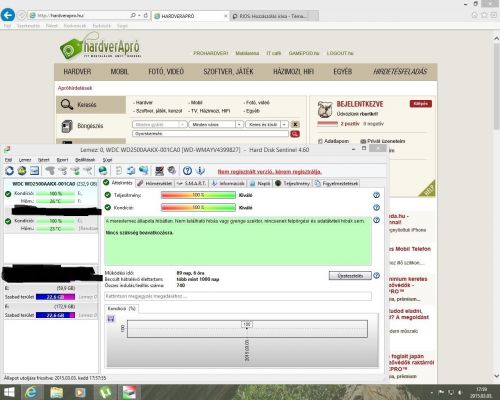Click Internet Explorer back arrow
Image resolution: width=500 pixels, height=400 pixels.
pyautogui.click(x=8, y=15)
